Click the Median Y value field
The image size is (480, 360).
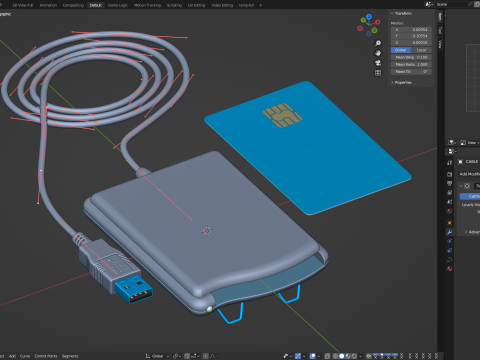click(x=411, y=36)
